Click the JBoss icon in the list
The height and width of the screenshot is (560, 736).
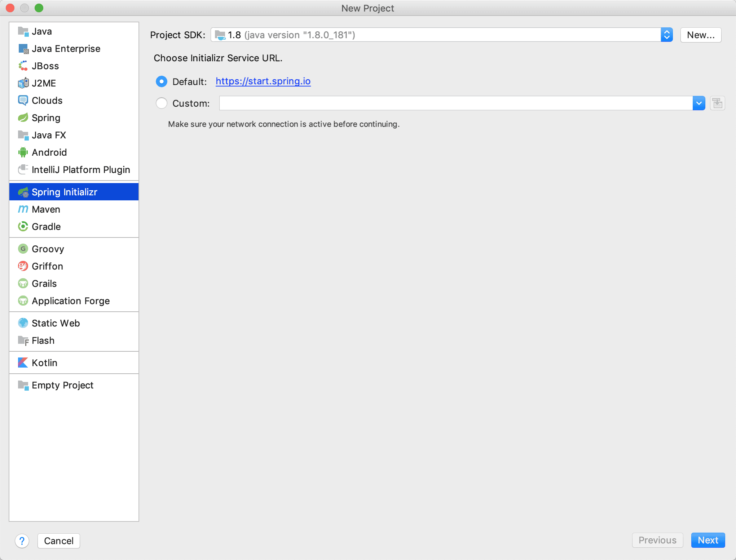(x=23, y=66)
